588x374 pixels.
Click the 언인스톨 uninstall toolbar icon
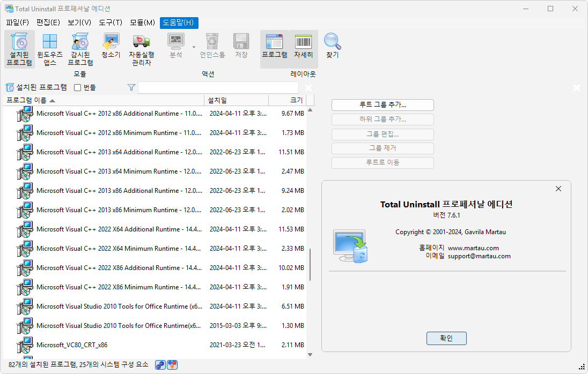tap(212, 46)
